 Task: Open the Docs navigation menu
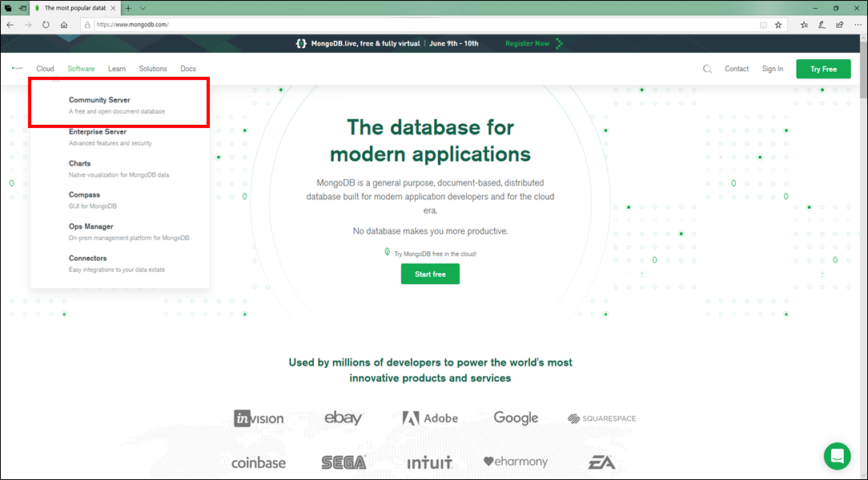[188, 69]
